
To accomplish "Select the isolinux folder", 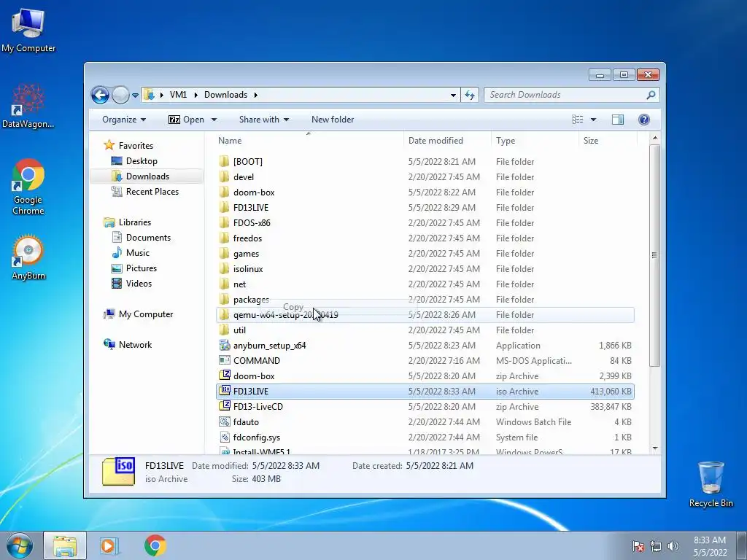I will [425, 268].
